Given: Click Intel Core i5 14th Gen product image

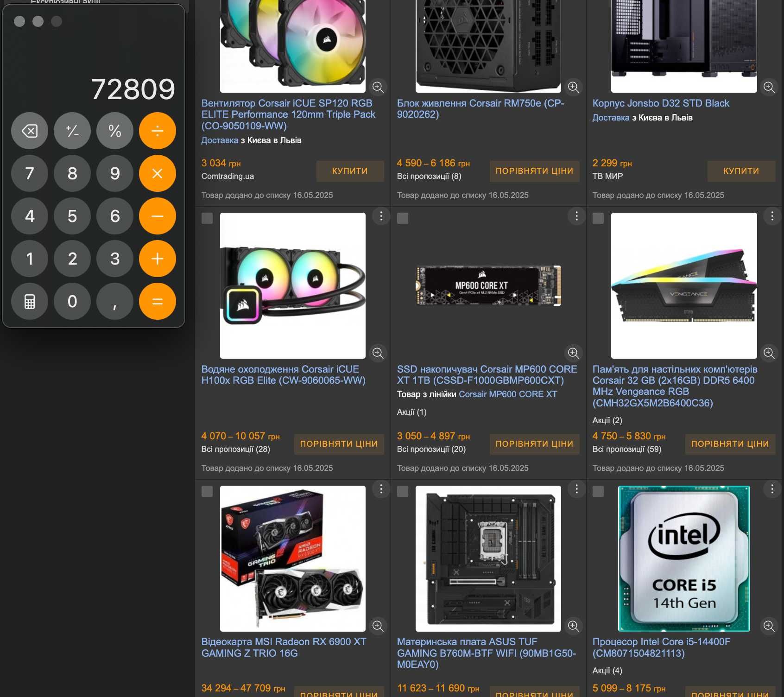Looking at the screenshot, I should pyautogui.click(x=684, y=558).
